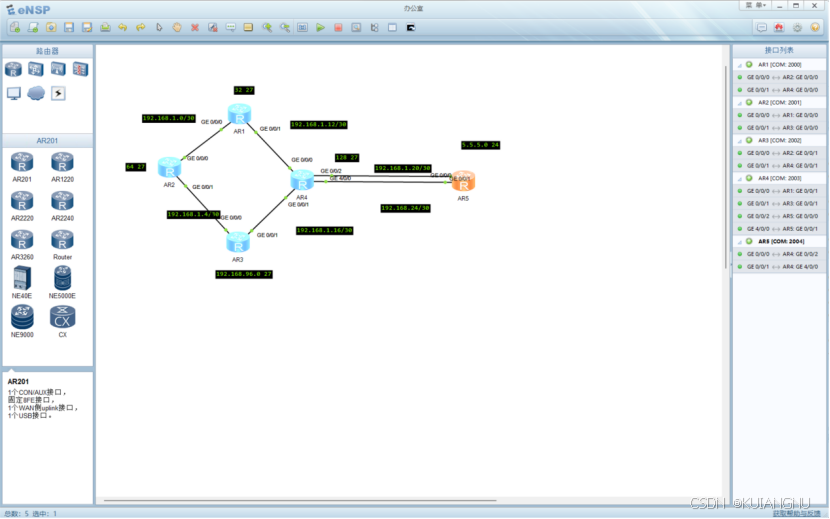Select interface row GE 4/0/0 to AR5: GE 0/0/1
The width and height of the screenshot is (830, 519).
click(x=779, y=229)
